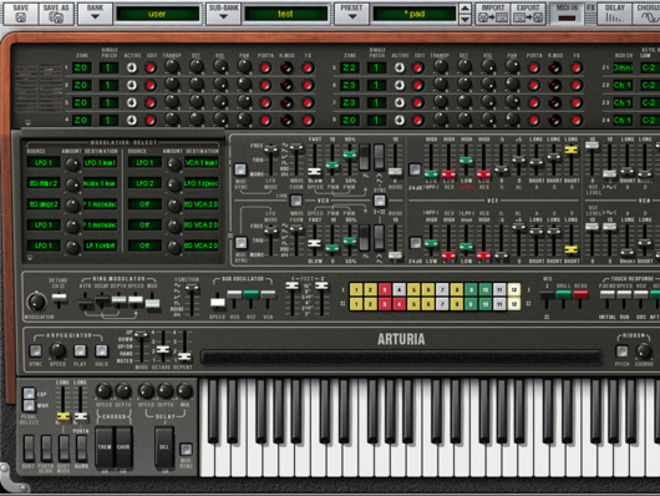This screenshot has width=660, height=496.
Task: Click the Arpeggiator Mode slider
Action: tap(141, 334)
